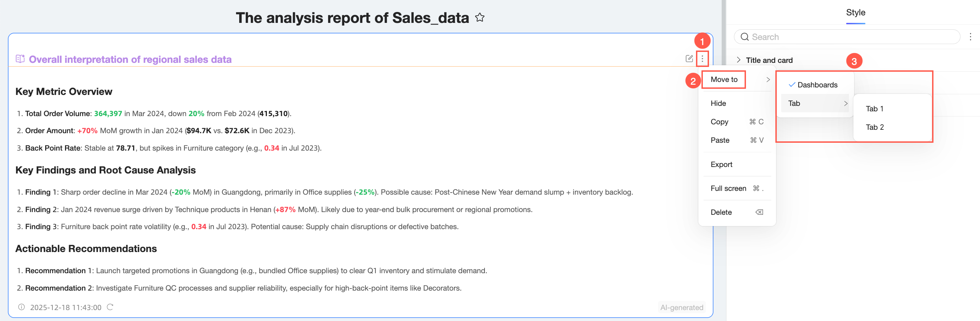Move the card to Tab 1
Viewport: 980px width, 321px height.
[874, 109]
